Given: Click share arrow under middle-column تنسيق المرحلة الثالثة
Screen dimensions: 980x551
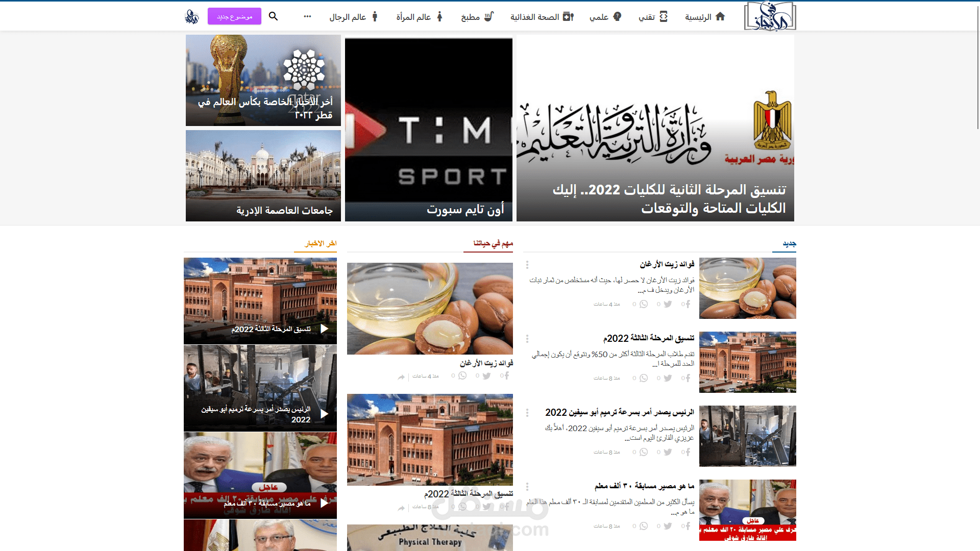Looking at the screenshot, I should (401, 508).
